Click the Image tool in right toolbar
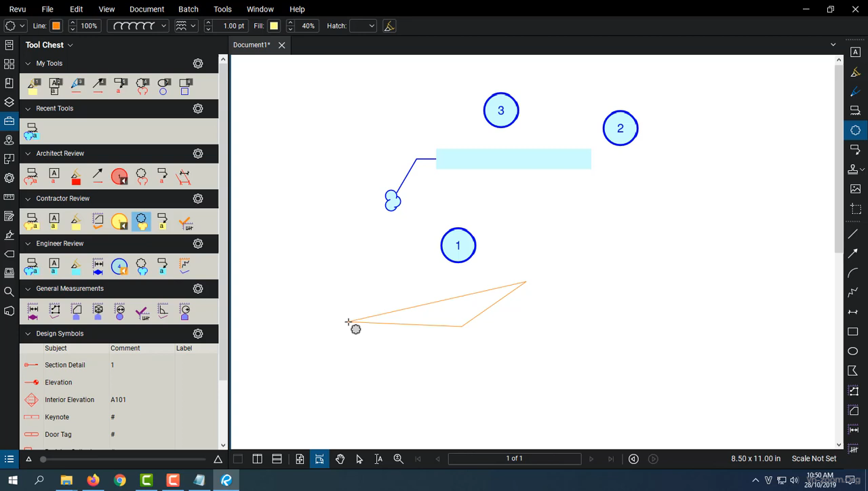 tap(855, 189)
